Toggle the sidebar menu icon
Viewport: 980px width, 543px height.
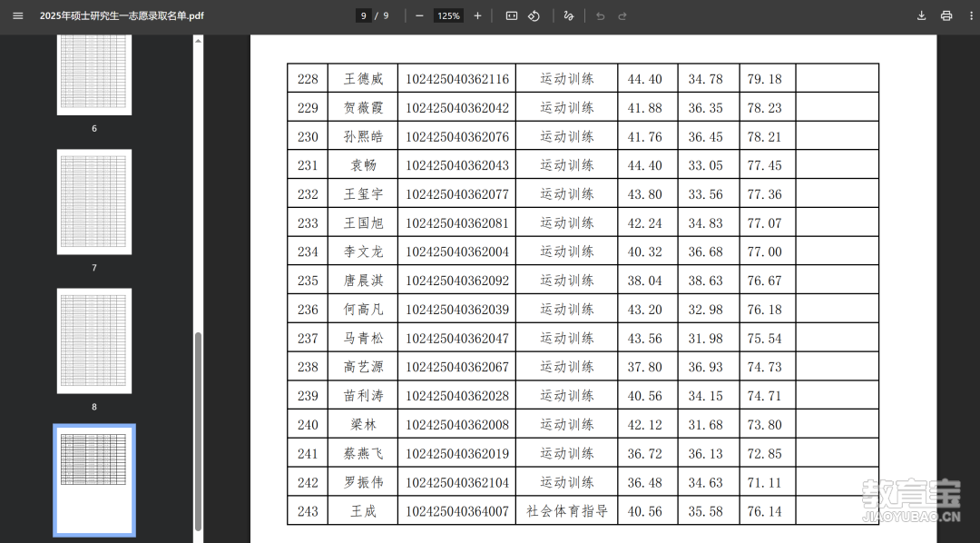click(17, 15)
